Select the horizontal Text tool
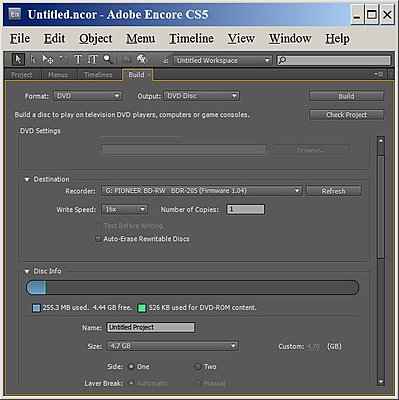 tap(78, 60)
